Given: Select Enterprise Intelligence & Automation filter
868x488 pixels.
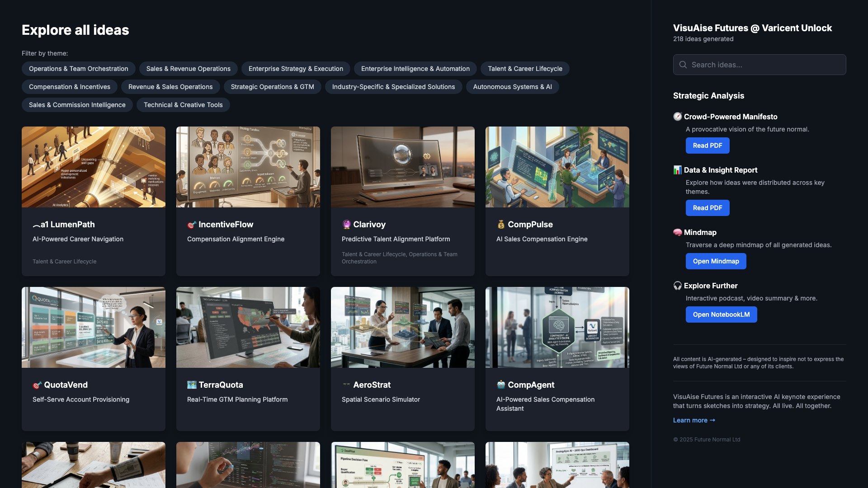Looking at the screenshot, I should (415, 69).
